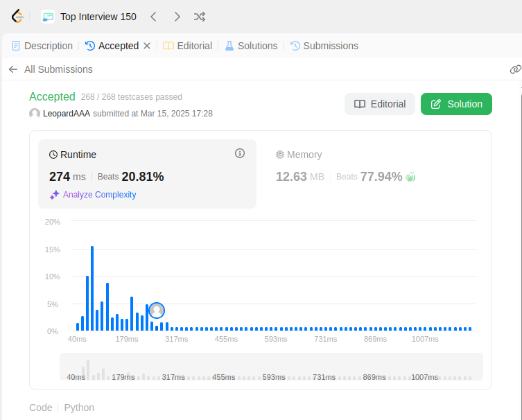Image resolution: width=522 pixels, height=420 pixels.
Task: Click the runtime distribution range slider strip
Action: coord(271,367)
